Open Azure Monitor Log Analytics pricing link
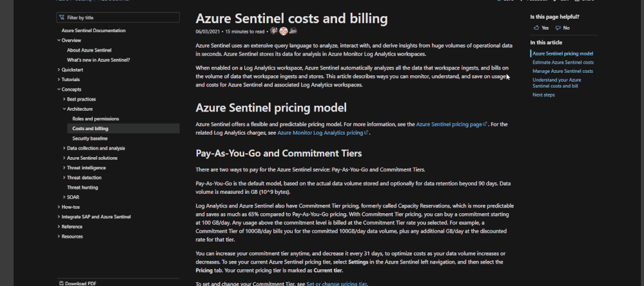The height and width of the screenshot is (286, 644). (320, 133)
